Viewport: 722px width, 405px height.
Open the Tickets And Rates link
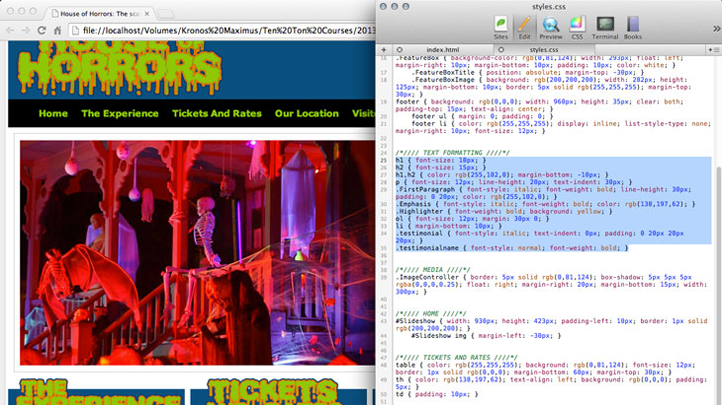tap(217, 114)
